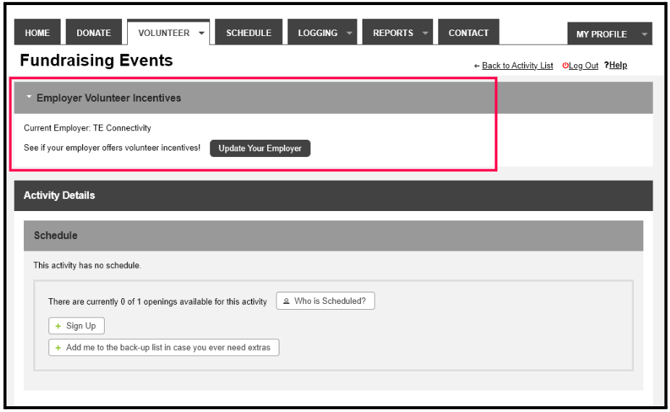Click the person icon in Who is Scheduled
670x412 pixels.
coord(286,300)
